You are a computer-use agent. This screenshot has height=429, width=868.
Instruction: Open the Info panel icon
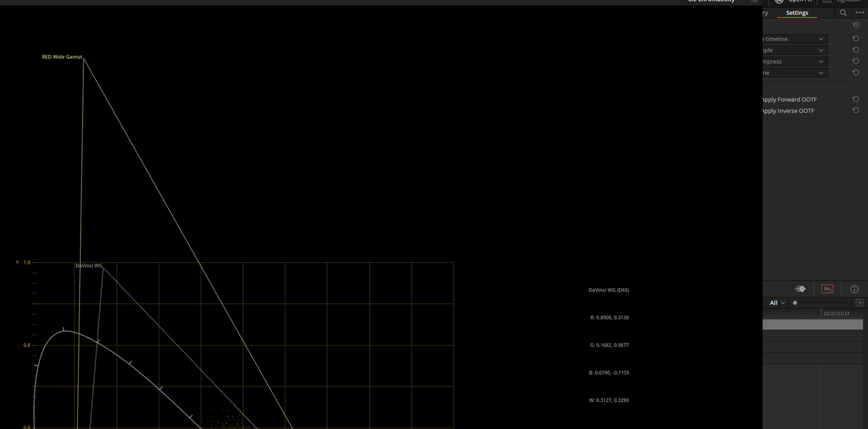click(x=854, y=289)
